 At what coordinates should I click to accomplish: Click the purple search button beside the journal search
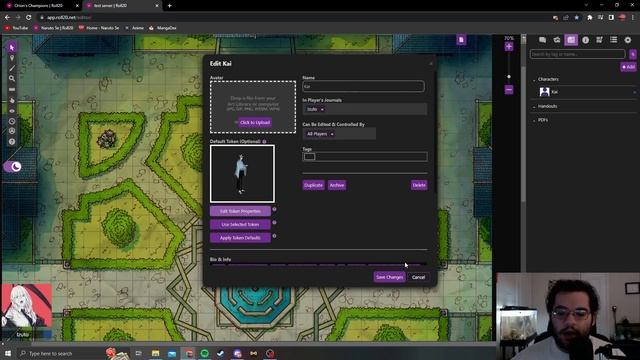(633, 54)
